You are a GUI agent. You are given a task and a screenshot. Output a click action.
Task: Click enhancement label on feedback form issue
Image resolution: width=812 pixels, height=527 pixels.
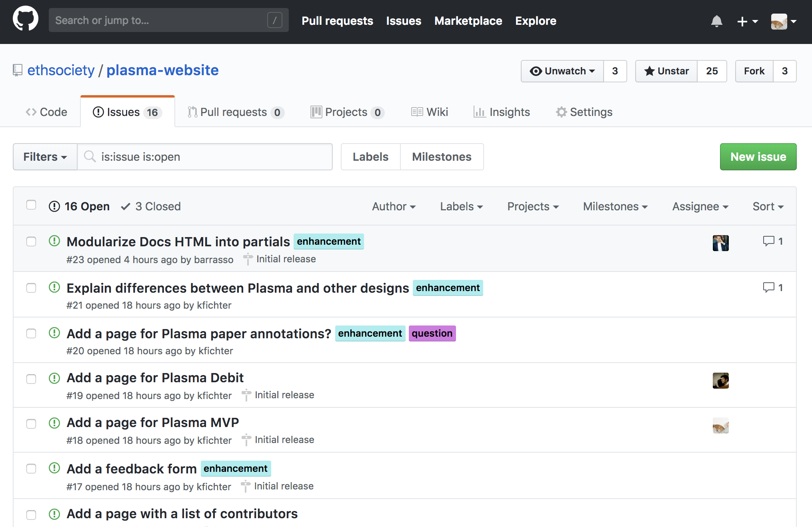coord(236,469)
